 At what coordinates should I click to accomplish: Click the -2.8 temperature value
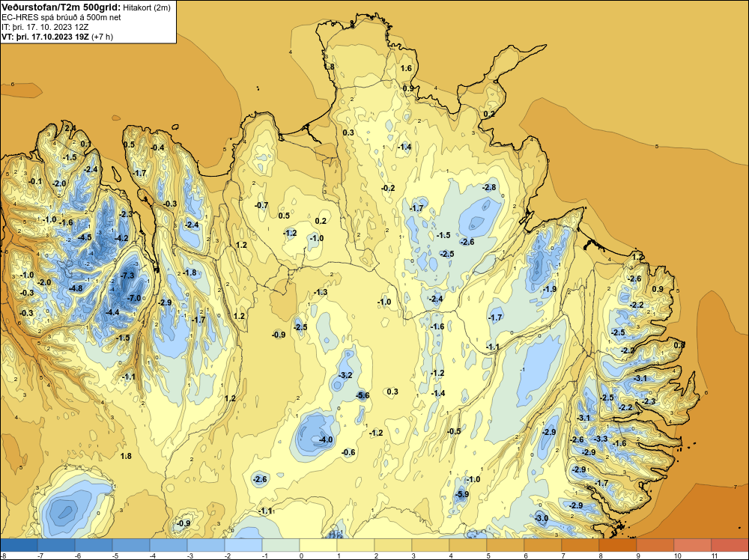pyautogui.click(x=489, y=187)
